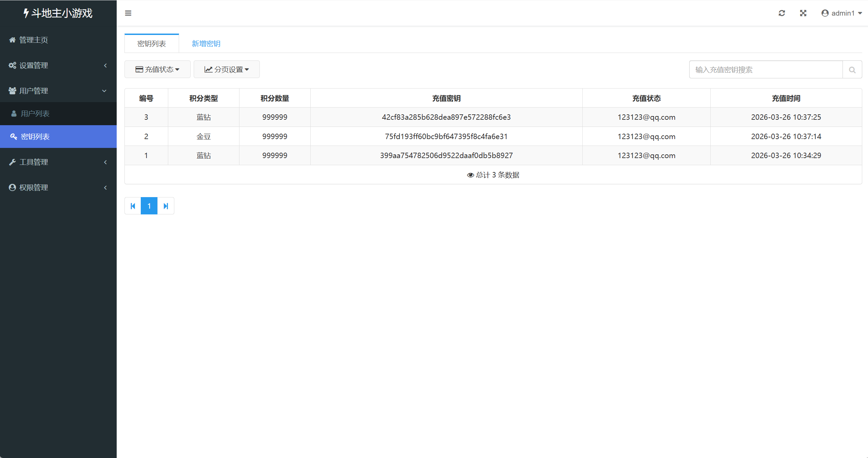
Task: Select the 密钥列表 tab
Action: (151, 43)
